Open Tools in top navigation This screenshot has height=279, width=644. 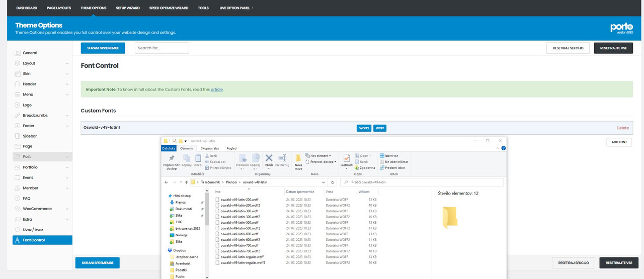coord(203,8)
